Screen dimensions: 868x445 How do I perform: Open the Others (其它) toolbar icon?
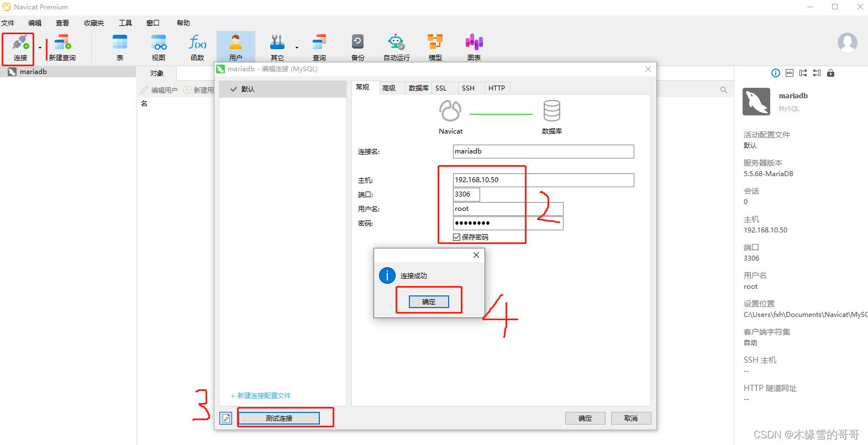(277, 48)
